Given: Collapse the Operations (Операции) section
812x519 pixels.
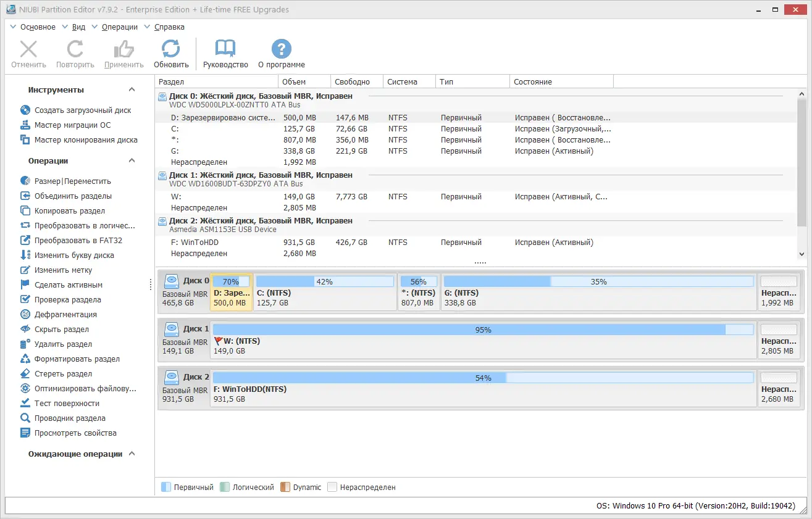Looking at the screenshot, I should pos(131,160).
